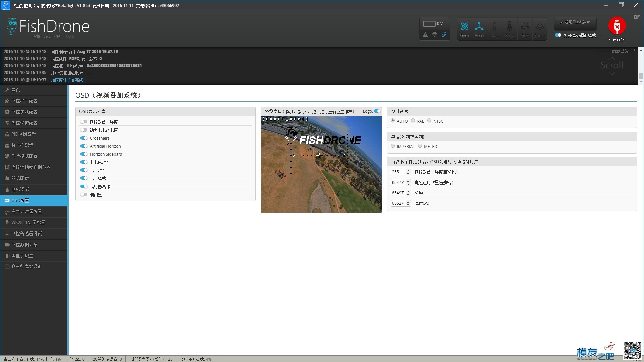Click the log area vertical scrollbar
644x362 pixels.
[641, 66]
